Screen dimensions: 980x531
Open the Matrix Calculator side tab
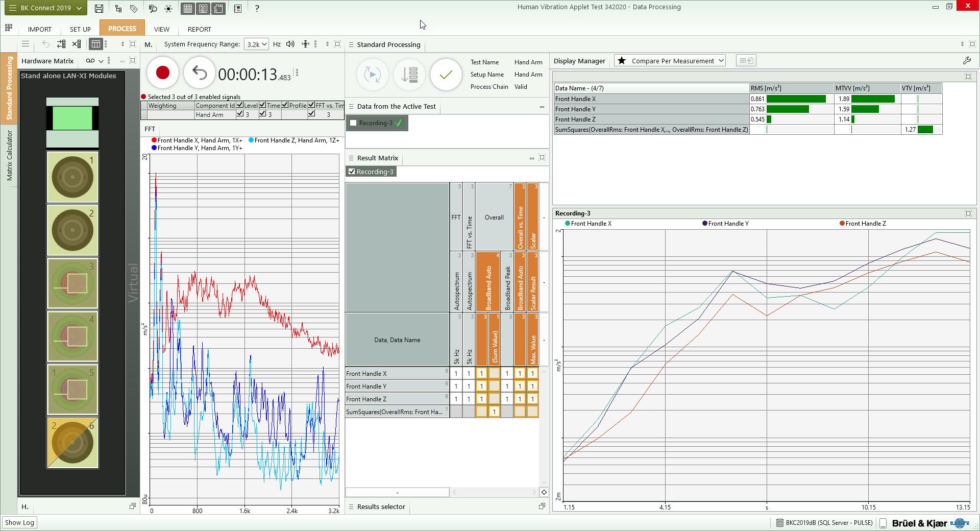point(9,155)
